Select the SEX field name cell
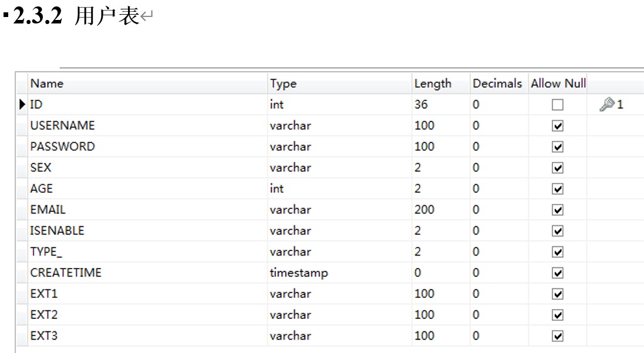This screenshot has height=353, width=644. 148,168
